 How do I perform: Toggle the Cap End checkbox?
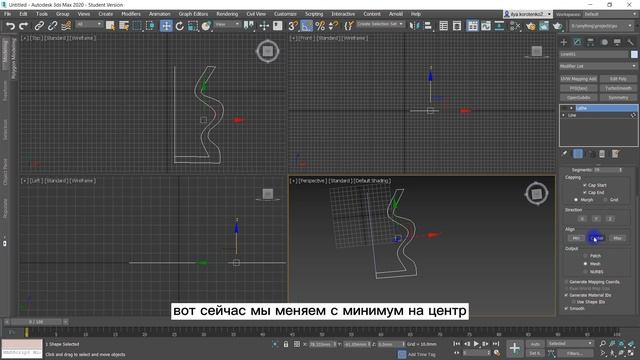[x=584, y=192]
